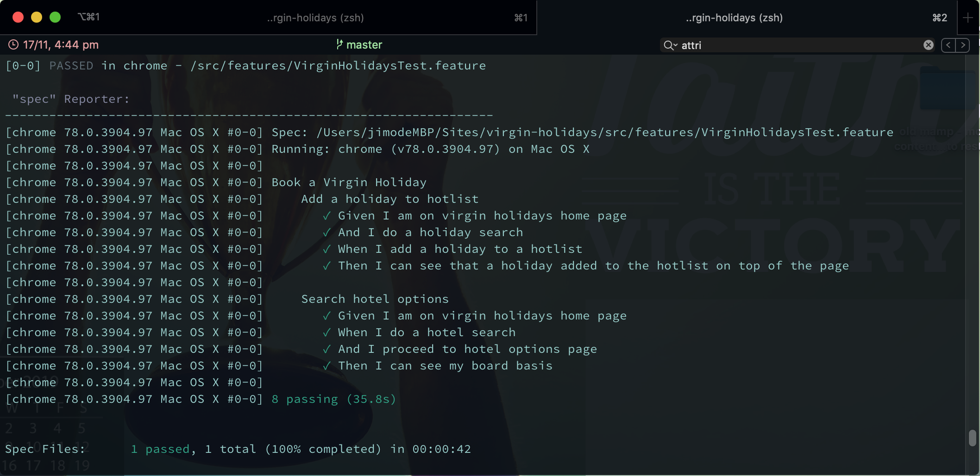This screenshot has height=476, width=980.
Task: Minimize the window with yellow button
Action: [x=37, y=17]
